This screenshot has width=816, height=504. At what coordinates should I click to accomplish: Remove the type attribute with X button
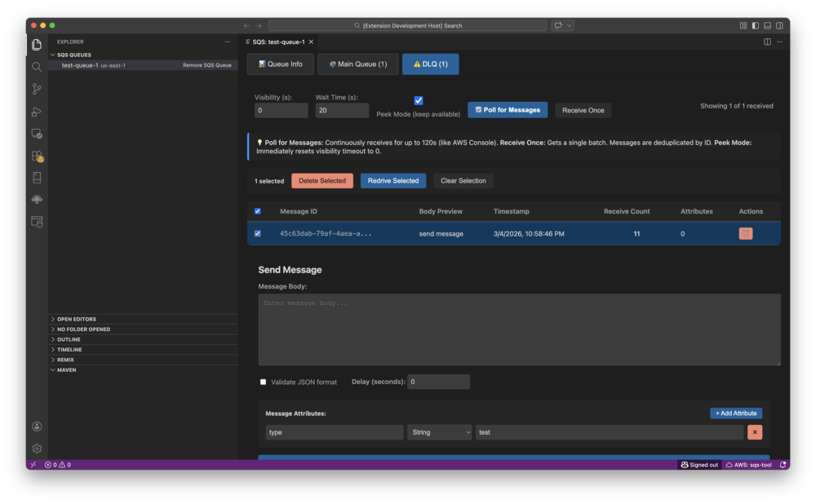tap(755, 432)
